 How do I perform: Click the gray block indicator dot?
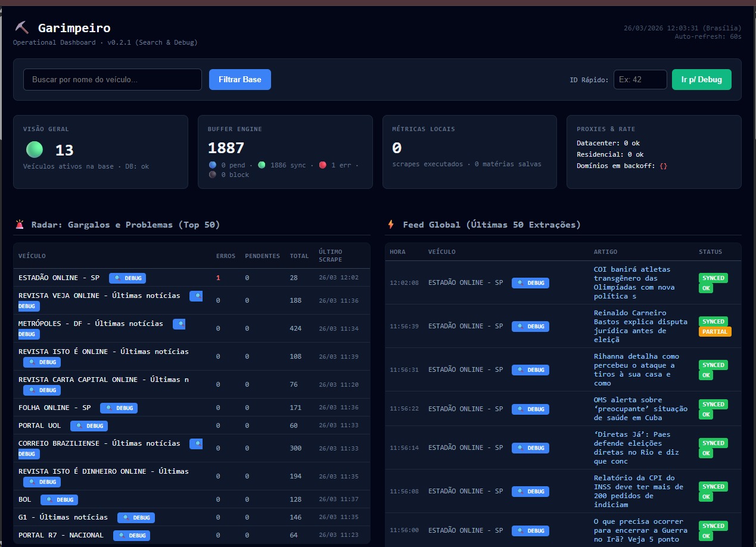(x=213, y=175)
